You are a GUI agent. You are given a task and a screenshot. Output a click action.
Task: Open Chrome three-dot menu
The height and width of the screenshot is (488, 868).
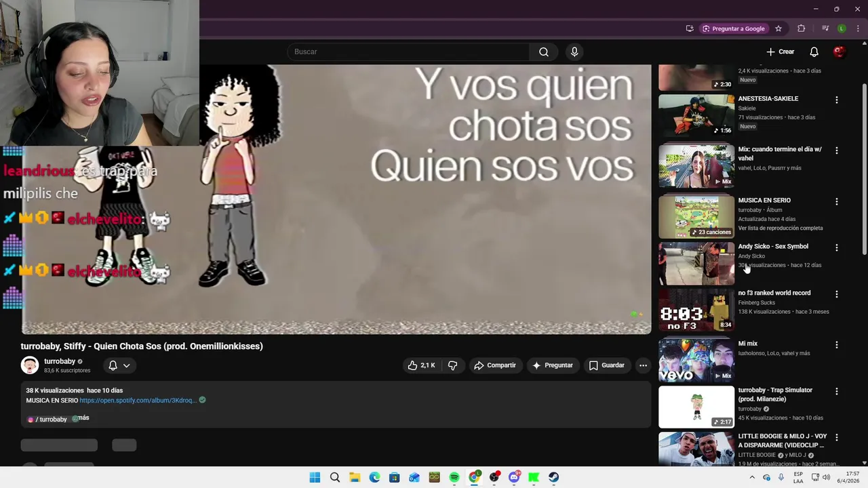point(858,28)
